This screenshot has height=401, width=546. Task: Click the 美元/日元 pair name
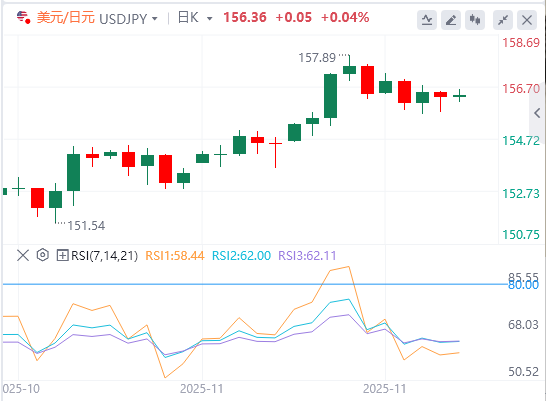click(66, 17)
